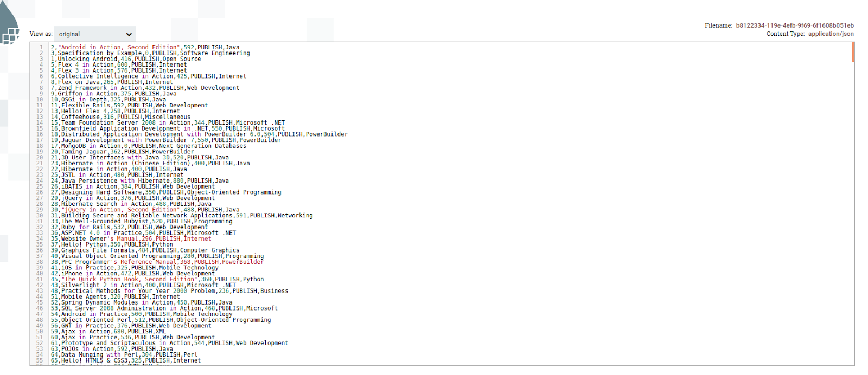Click the Website Owner's Manual line
868x375 pixels.
coord(131,238)
